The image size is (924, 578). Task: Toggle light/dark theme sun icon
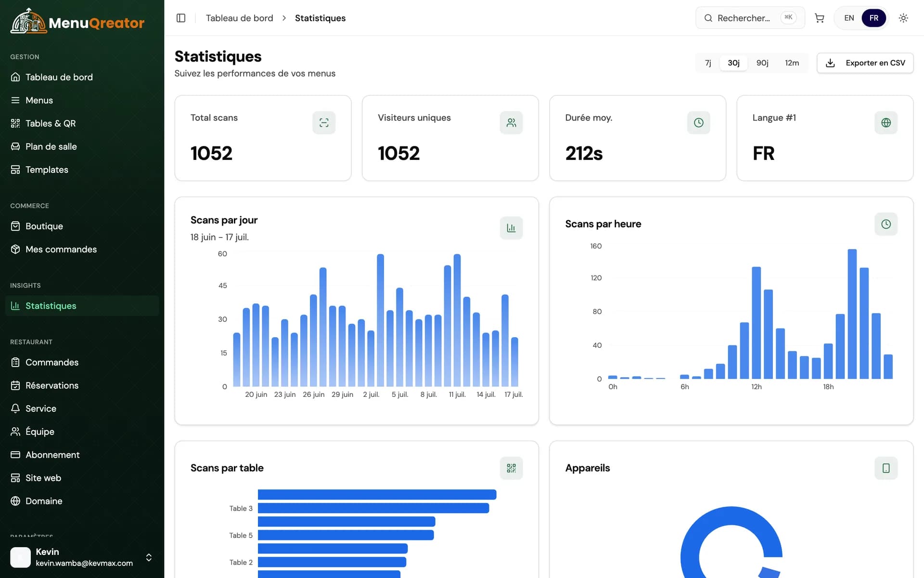pyautogui.click(x=903, y=18)
